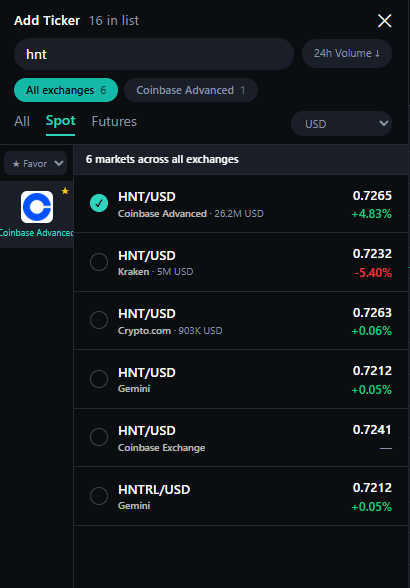The width and height of the screenshot is (410, 588).
Task: Click the -5.40% change value
Action: click(373, 273)
